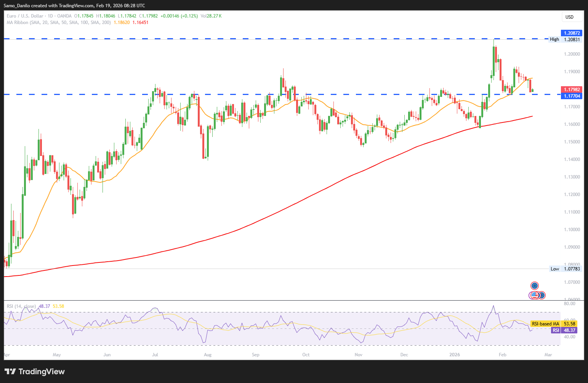Open the USD currency selector
588x383 pixels.
[572, 17]
